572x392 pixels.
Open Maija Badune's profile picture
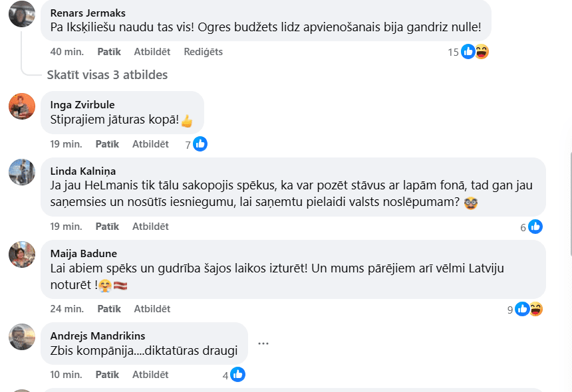pyautogui.click(x=22, y=254)
